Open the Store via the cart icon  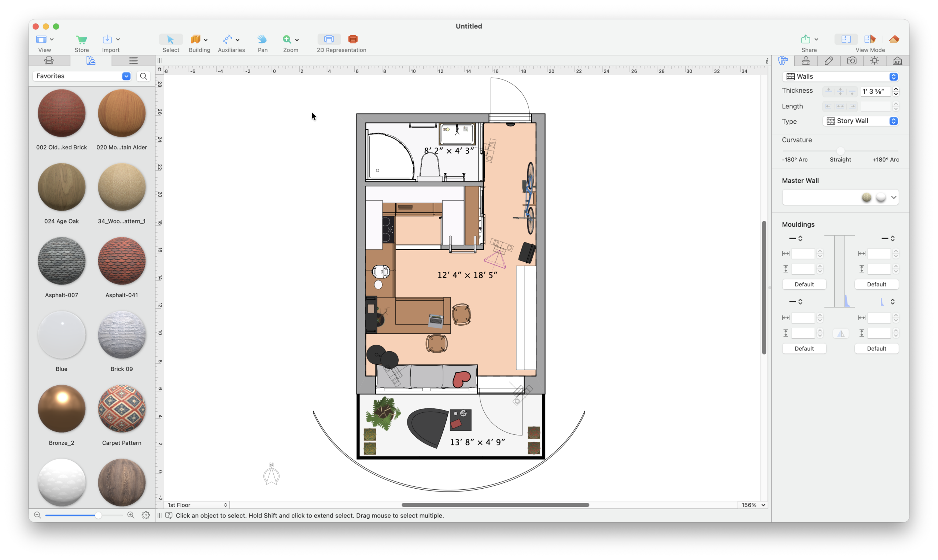[82, 39]
